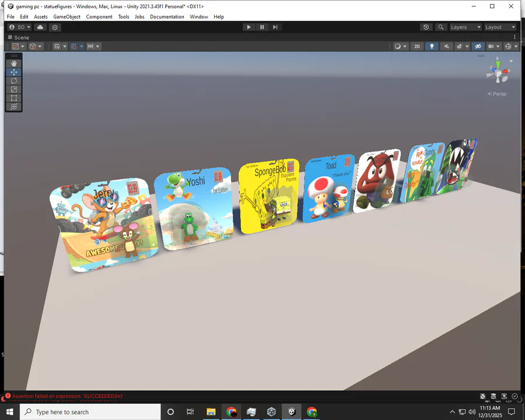The image size is (525, 420).
Task: Click the scene orientation gizmo cube
Action: pyautogui.click(x=499, y=73)
